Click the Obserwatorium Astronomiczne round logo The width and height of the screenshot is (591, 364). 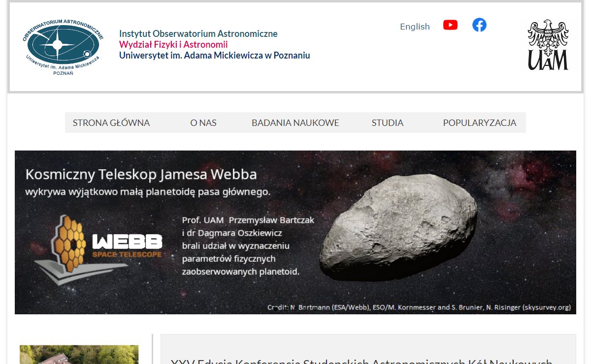click(63, 47)
